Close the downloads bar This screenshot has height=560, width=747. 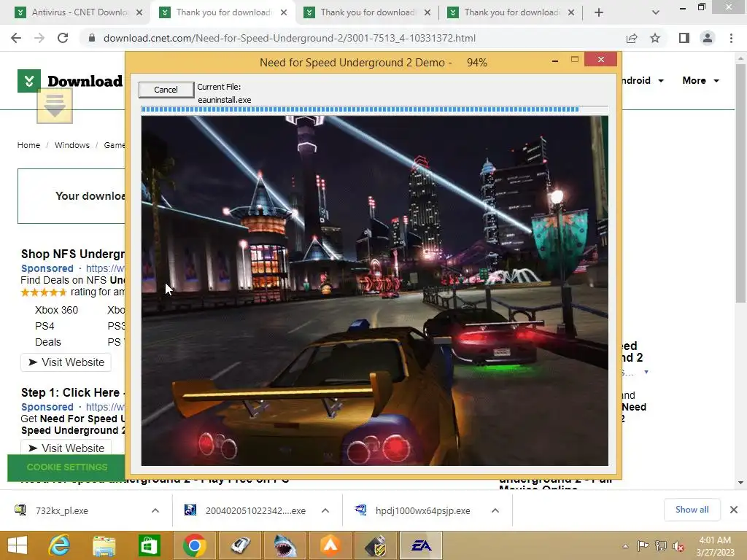[x=734, y=510]
